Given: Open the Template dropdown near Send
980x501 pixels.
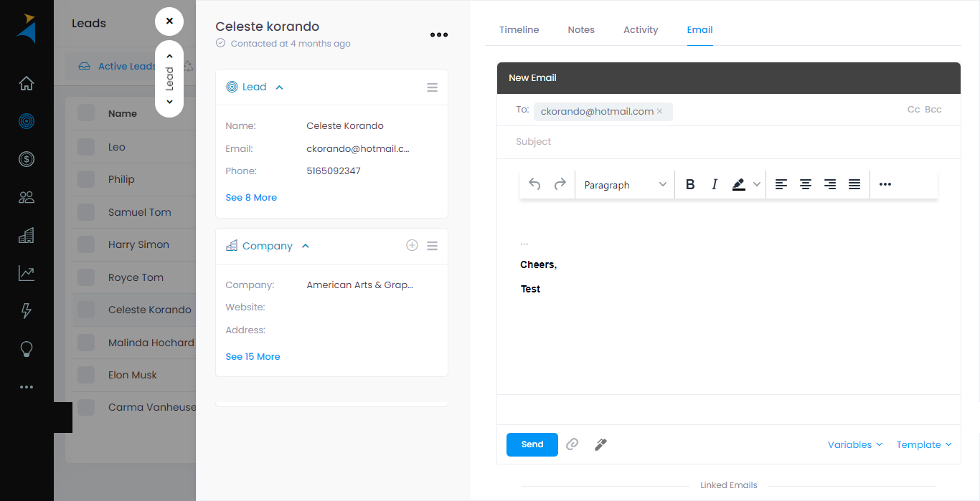Looking at the screenshot, I should pos(923,444).
